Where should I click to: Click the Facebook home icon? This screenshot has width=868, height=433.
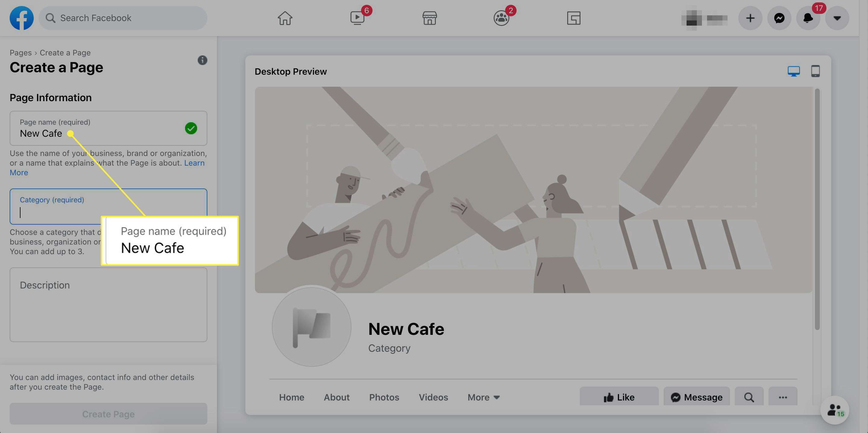pyautogui.click(x=285, y=18)
